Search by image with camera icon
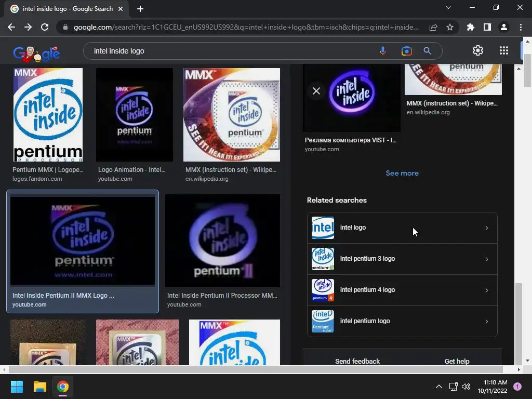Viewport: 532px width, 399px height. point(406,51)
